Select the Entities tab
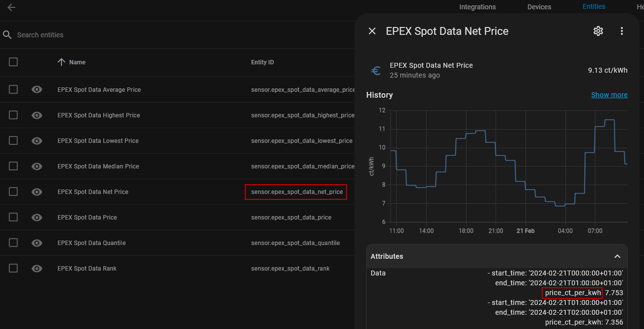Viewport: 644px width, 329px height. 594,6
